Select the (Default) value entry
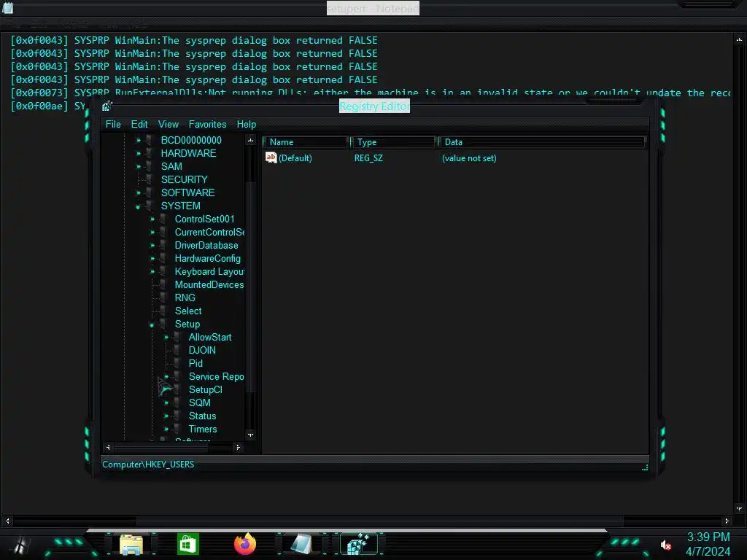 (295, 158)
